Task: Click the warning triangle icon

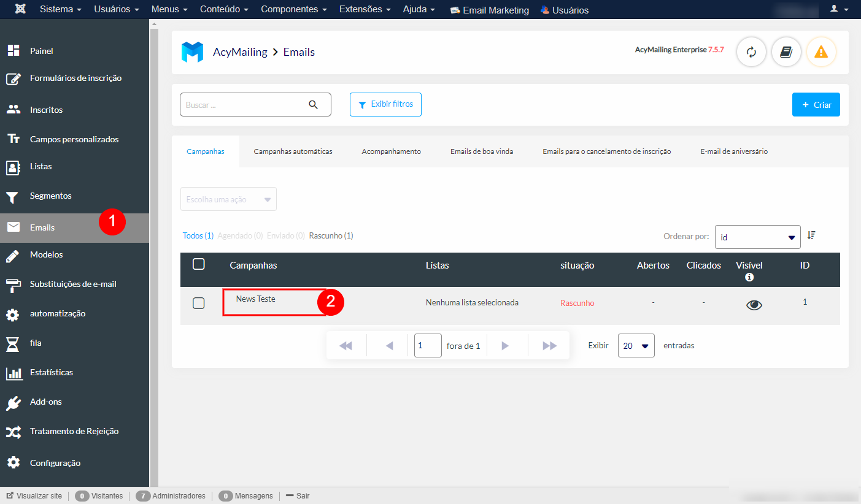Action: [x=821, y=52]
